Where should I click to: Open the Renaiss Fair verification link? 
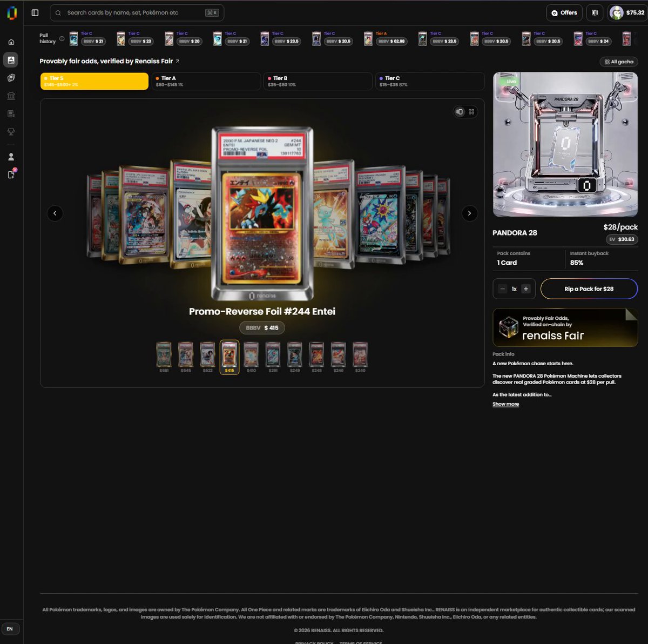pyautogui.click(x=110, y=61)
